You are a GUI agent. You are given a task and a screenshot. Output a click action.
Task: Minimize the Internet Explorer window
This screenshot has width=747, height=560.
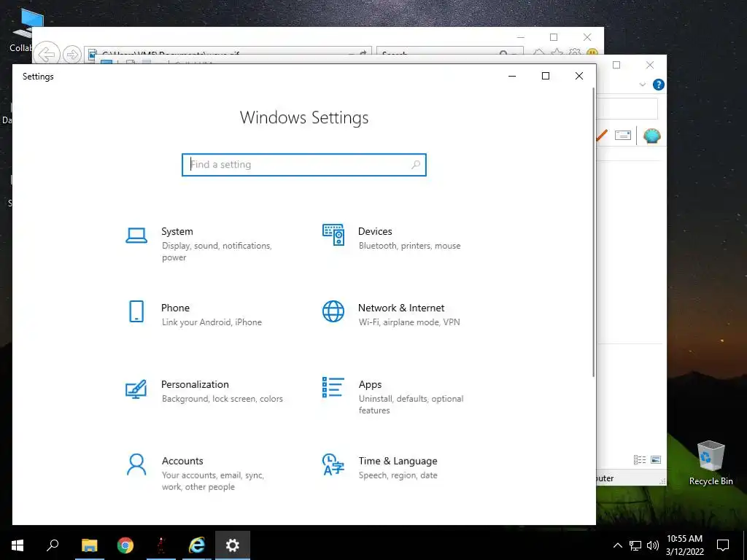coord(521,37)
